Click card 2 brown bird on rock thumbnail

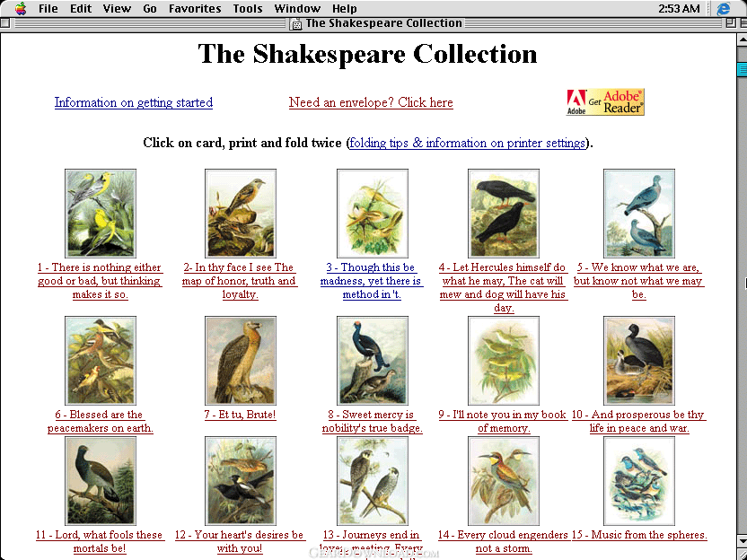coord(241,214)
